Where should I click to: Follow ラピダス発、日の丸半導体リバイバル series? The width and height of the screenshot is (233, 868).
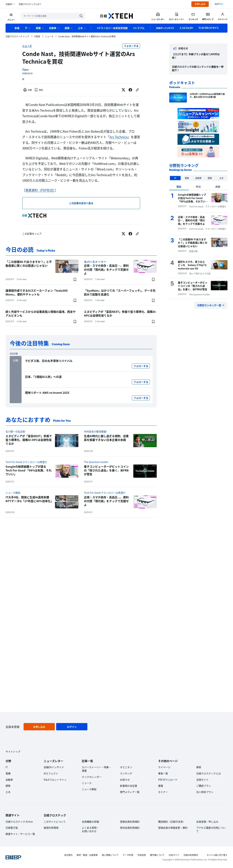click(141, 366)
